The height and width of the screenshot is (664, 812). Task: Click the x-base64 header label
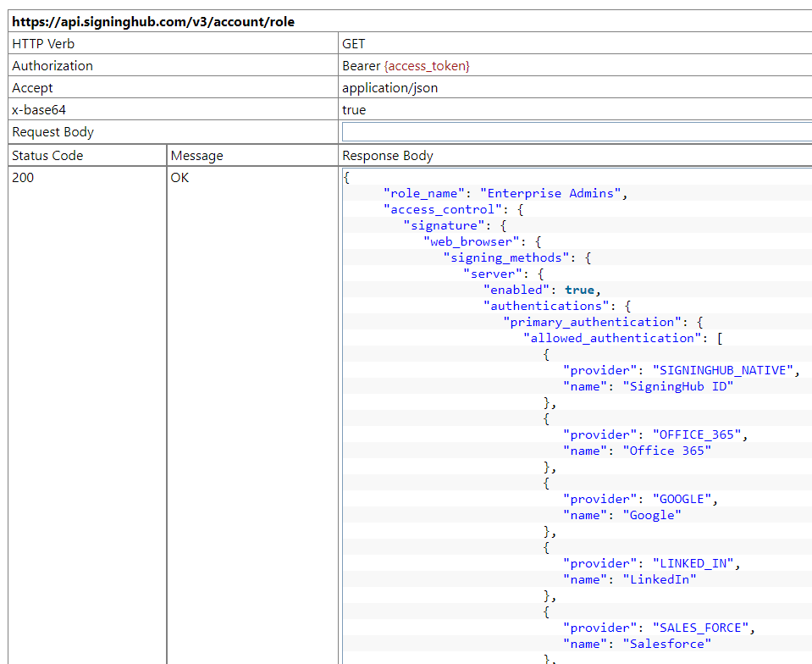(x=39, y=110)
